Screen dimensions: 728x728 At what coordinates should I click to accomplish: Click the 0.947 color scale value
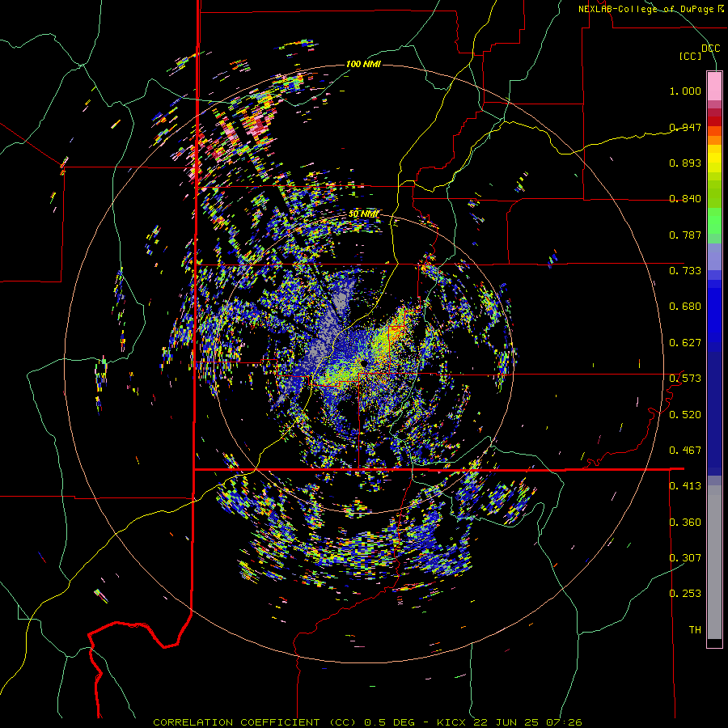(x=685, y=127)
